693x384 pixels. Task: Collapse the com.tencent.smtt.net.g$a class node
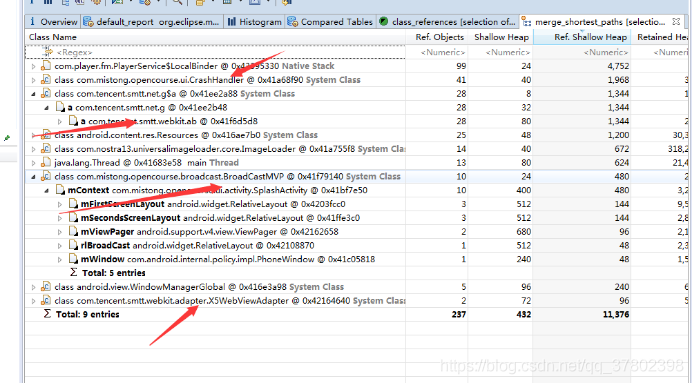34,94
